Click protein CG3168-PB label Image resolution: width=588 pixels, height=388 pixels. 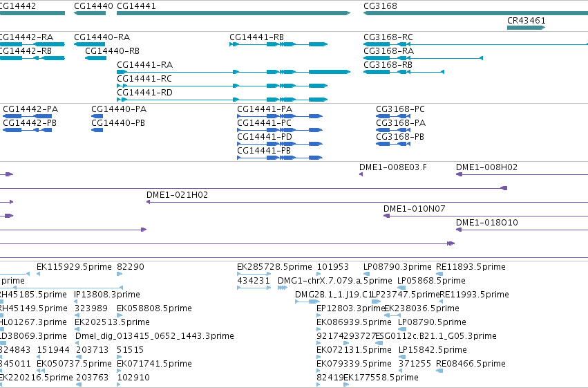(x=400, y=137)
